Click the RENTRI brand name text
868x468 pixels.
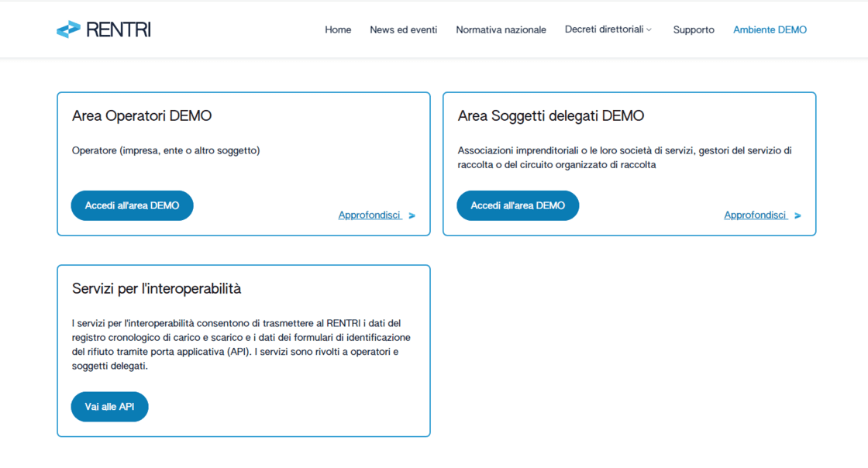119,30
